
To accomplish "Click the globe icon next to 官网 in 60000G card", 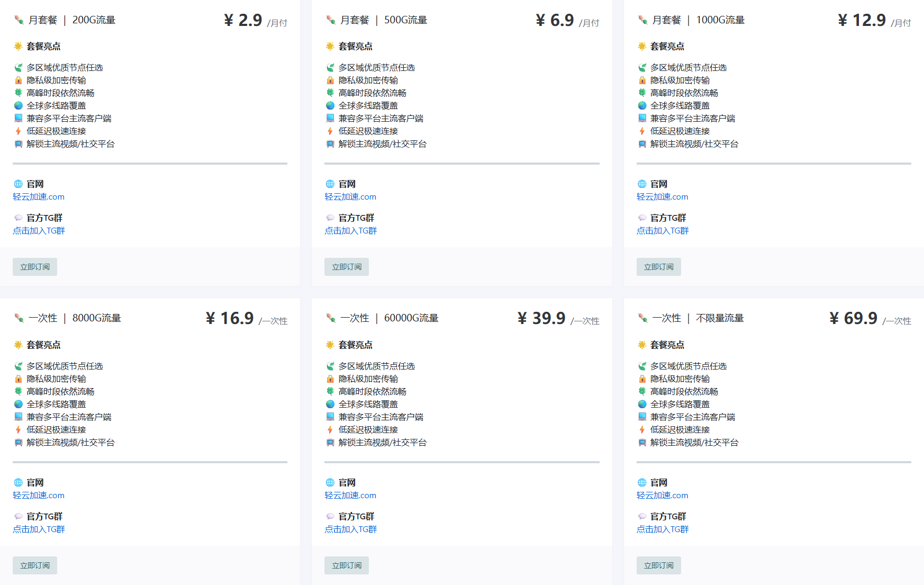I will [x=330, y=483].
